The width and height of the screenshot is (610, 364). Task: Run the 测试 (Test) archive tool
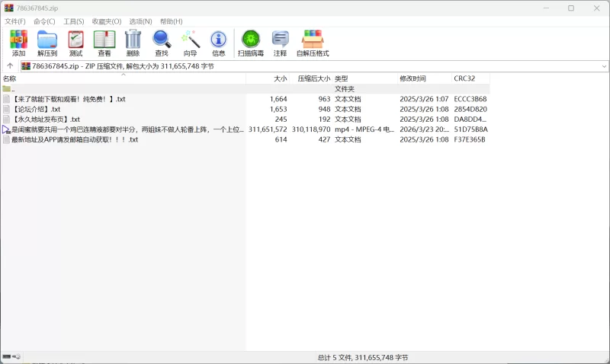[75, 43]
